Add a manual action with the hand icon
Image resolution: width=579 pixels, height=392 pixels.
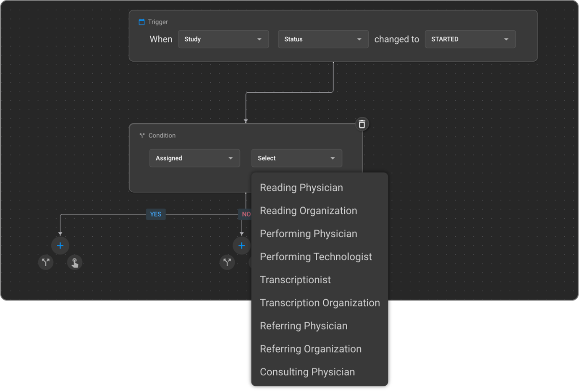[75, 263]
